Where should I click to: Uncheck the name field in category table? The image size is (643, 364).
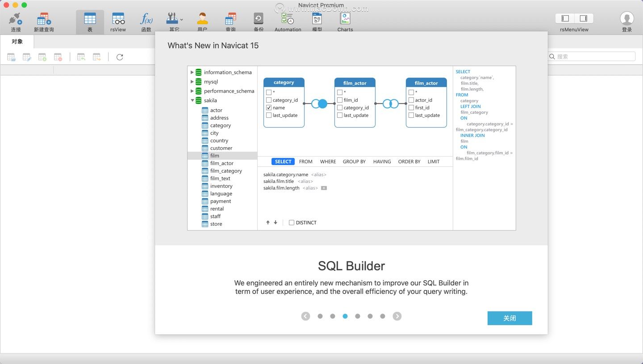[x=269, y=108]
